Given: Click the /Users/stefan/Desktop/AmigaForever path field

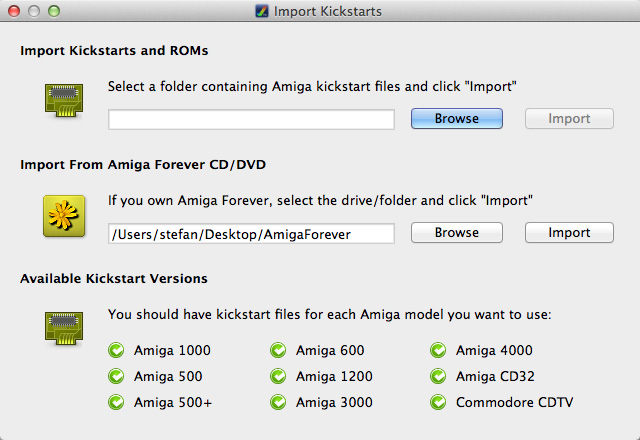Looking at the screenshot, I should point(251,233).
